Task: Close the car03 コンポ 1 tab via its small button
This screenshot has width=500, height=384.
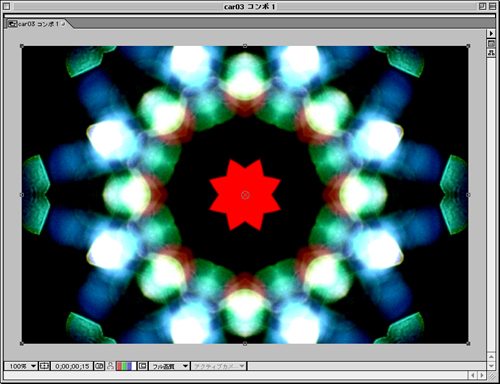Action: [x=63, y=24]
